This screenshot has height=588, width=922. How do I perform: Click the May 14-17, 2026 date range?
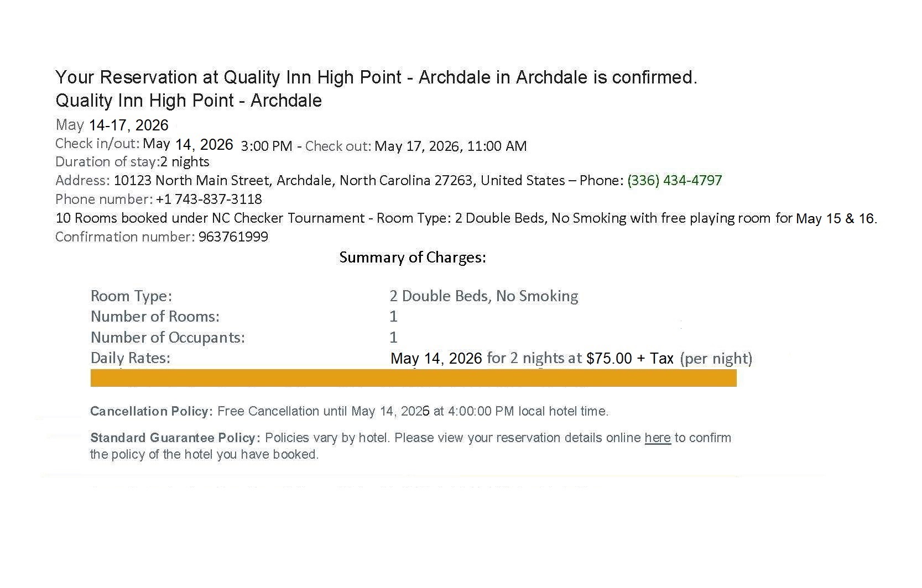point(112,125)
